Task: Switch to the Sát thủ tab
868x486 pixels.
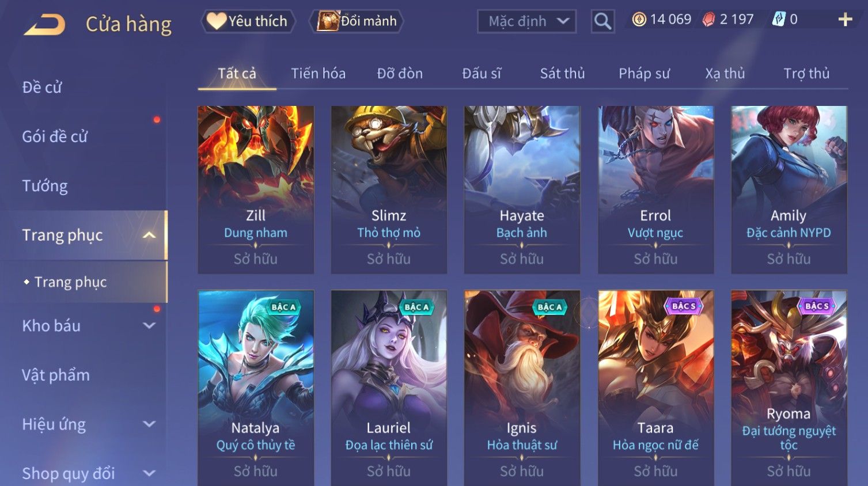Action: (562, 74)
